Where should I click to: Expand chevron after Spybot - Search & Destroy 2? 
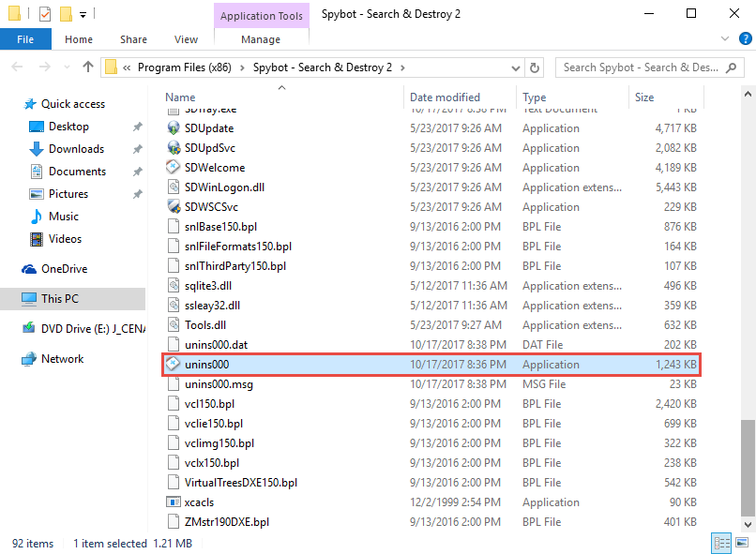pos(402,67)
